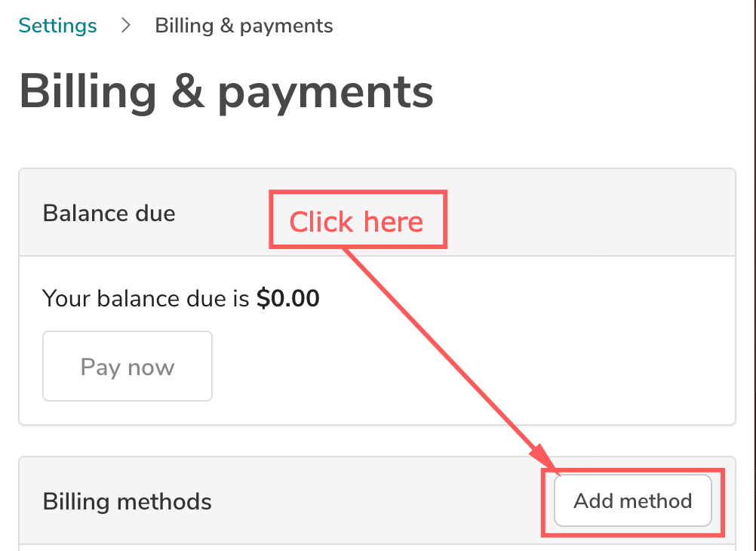Select the Billing & payments breadcrumb label
Image resolution: width=756 pixels, height=551 pixels.
point(243,25)
